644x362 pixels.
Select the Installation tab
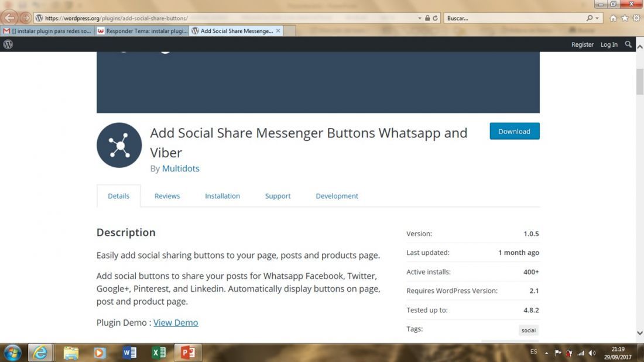pos(222,196)
